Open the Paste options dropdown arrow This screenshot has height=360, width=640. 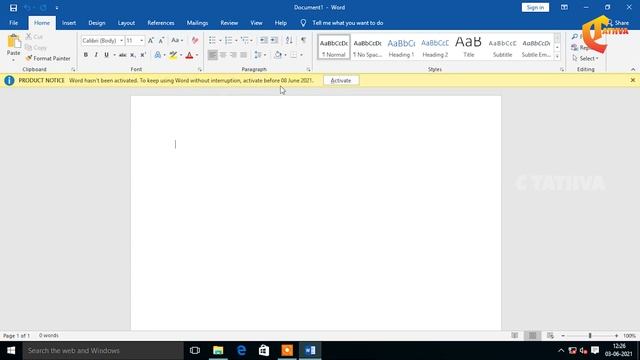13,60
